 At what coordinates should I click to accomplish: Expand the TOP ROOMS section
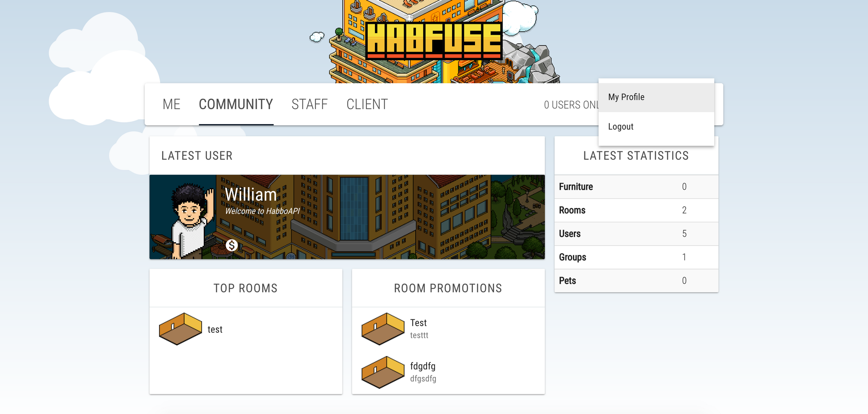click(246, 288)
